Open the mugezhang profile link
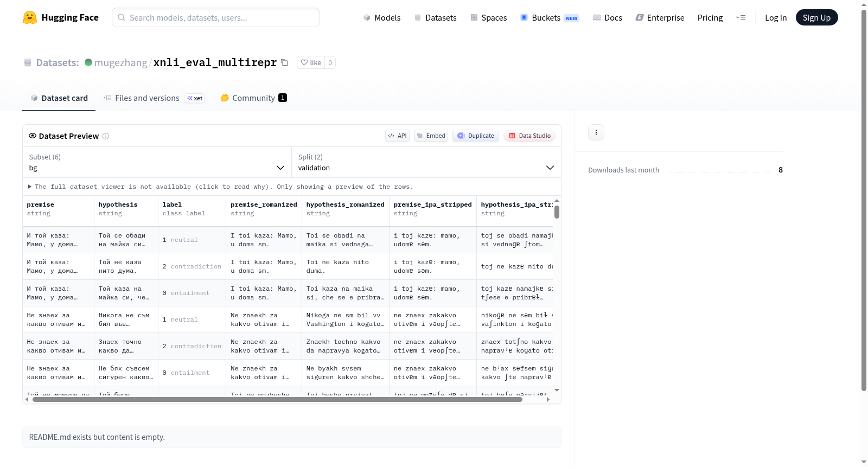The width and height of the screenshot is (868, 467). pyautogui.click(x=120, y=63)
